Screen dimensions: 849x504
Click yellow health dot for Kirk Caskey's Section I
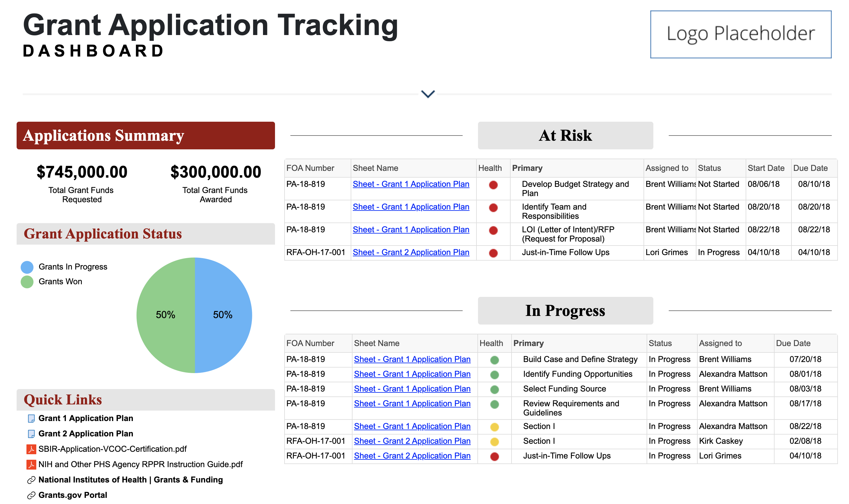pos(495,442)
